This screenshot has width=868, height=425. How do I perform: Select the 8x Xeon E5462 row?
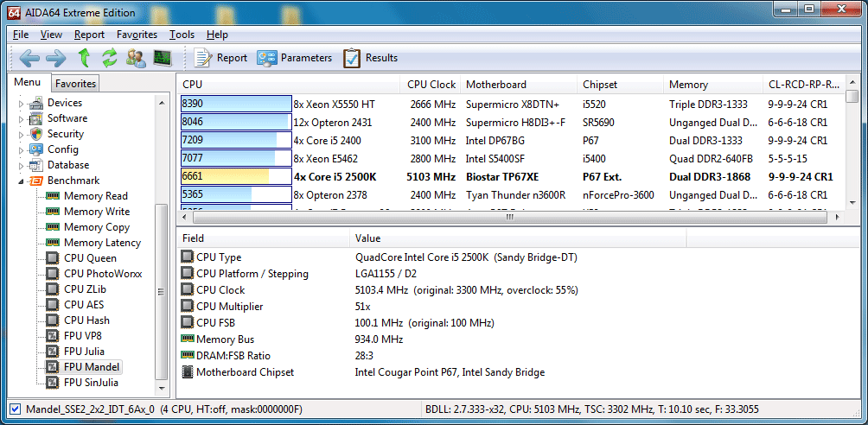pyautogui.click(x=512, y=159)
